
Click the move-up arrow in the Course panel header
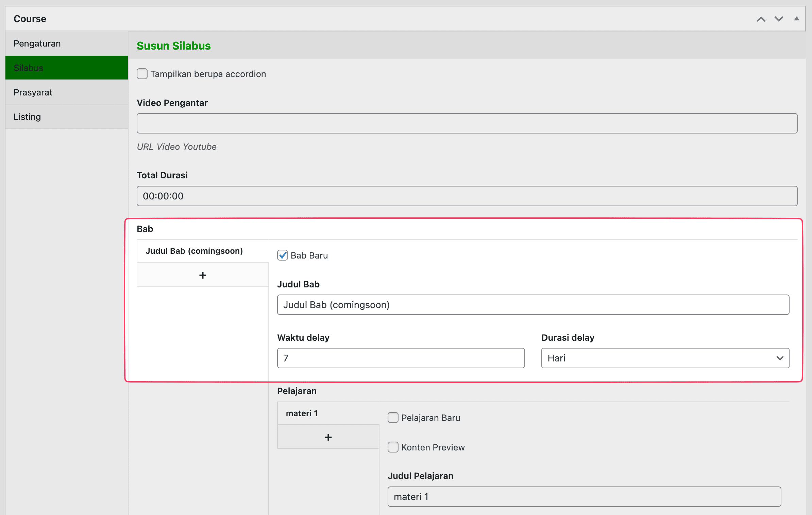pyautogui.click(x=761, y=19)
